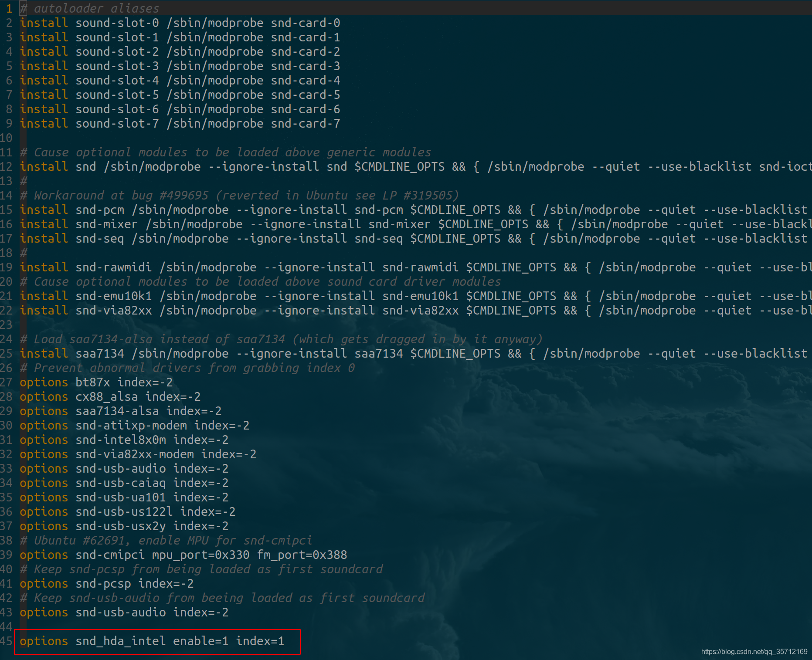The height and width of the screenshot is (660, 812).
Task: Select the 'sound-slot-2' word
Action: tap(117, 51)
